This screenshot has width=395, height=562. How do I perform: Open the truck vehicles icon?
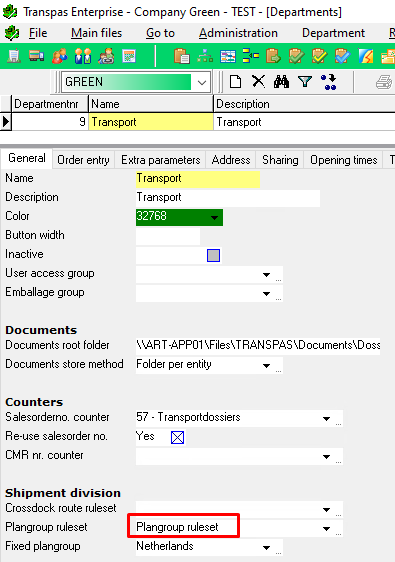pyautogui.click(x=37, y=56)
